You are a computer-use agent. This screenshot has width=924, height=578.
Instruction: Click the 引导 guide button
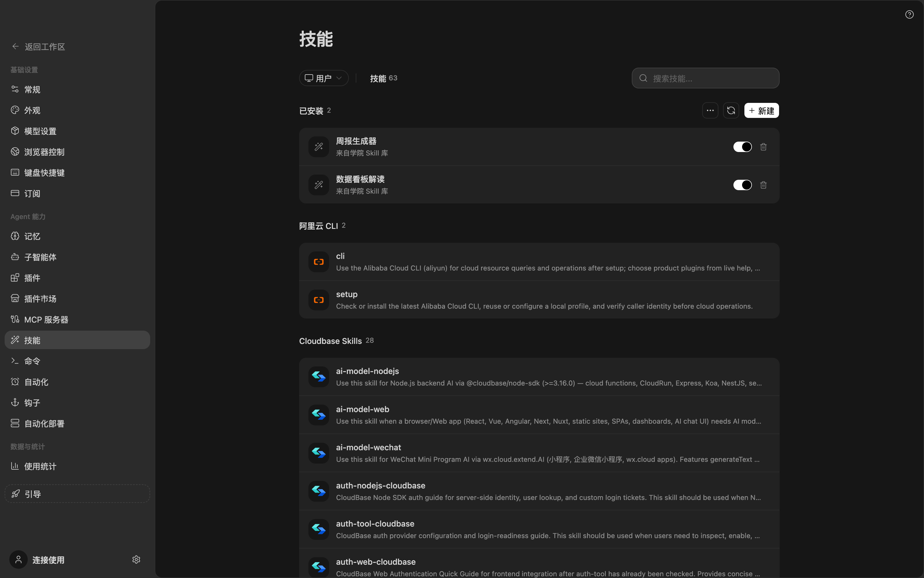[x=77, y=494]
